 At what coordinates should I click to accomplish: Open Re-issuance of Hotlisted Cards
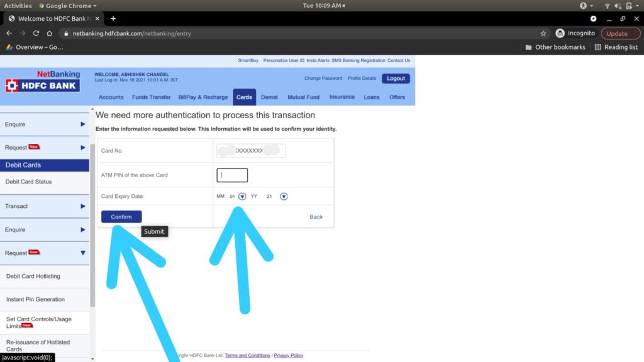pos(38,346)
